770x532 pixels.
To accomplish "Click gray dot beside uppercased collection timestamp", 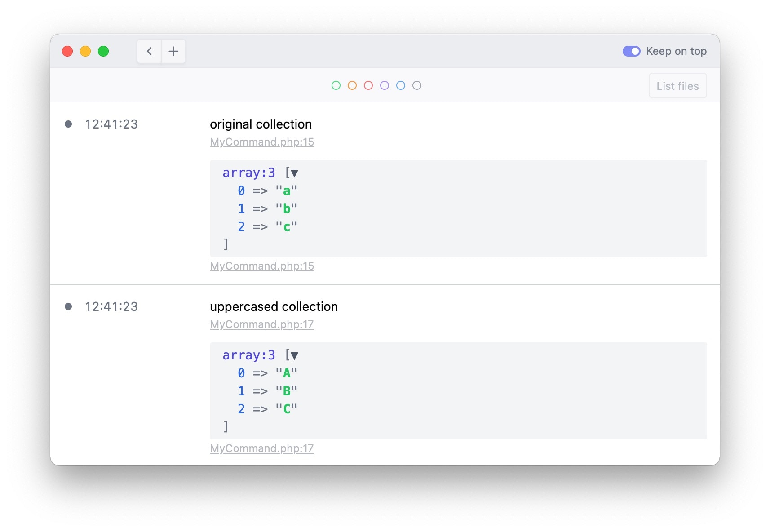I will pos(68,306).
